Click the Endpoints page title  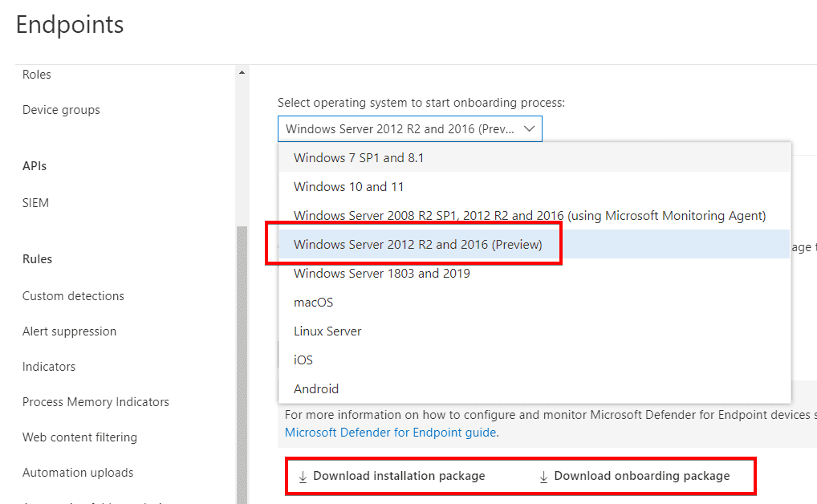[70, 25]
